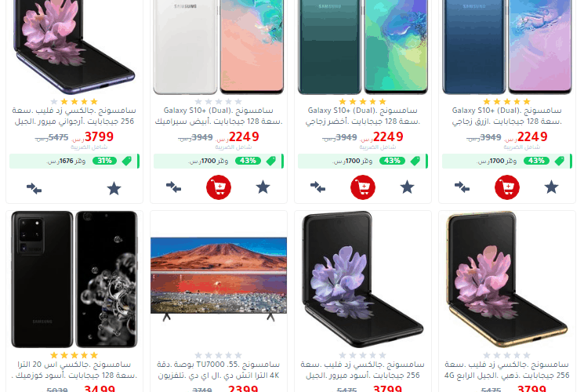Open the glass green Galaxy S10+ title link

363,116
